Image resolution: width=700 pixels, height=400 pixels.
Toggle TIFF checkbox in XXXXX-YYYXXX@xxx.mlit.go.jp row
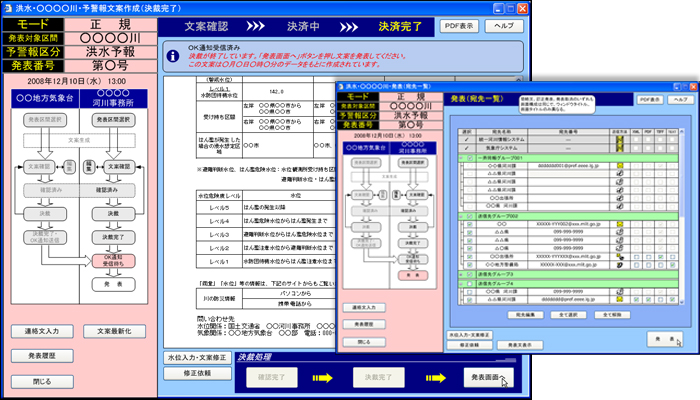click(x=660, y=257)
